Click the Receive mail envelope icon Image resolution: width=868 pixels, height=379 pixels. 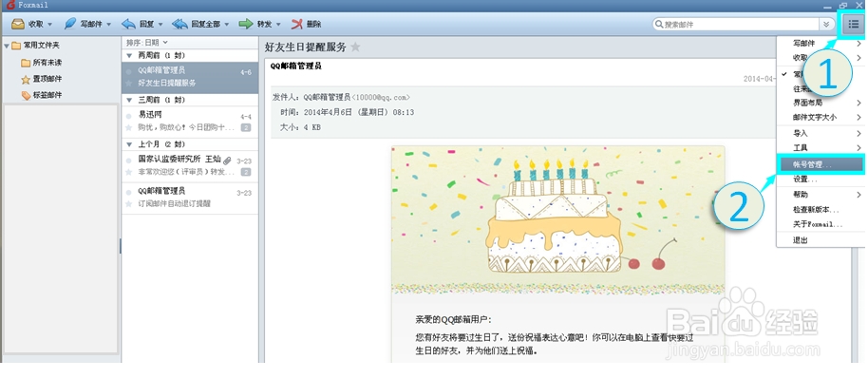pos(18,25)
